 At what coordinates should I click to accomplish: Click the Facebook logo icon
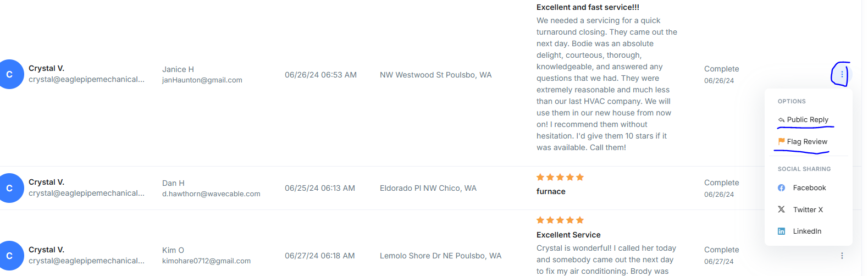pos(781,188)
